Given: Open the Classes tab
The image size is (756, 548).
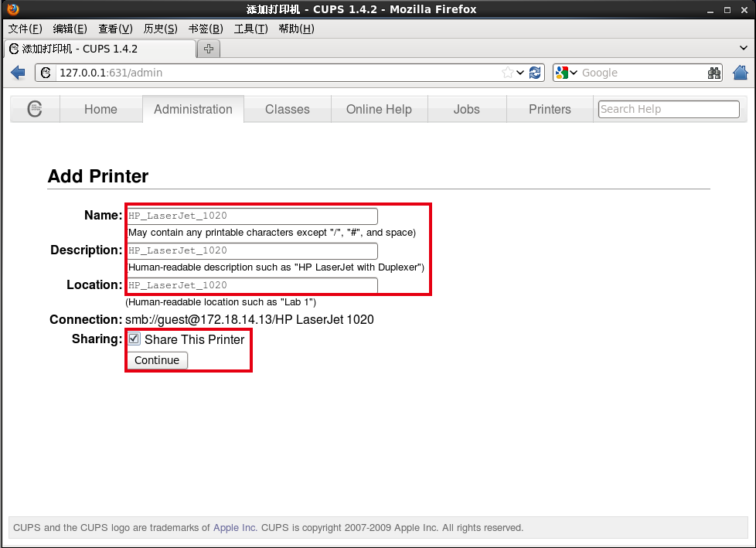Looking at the screenshot, I should 288,110.
